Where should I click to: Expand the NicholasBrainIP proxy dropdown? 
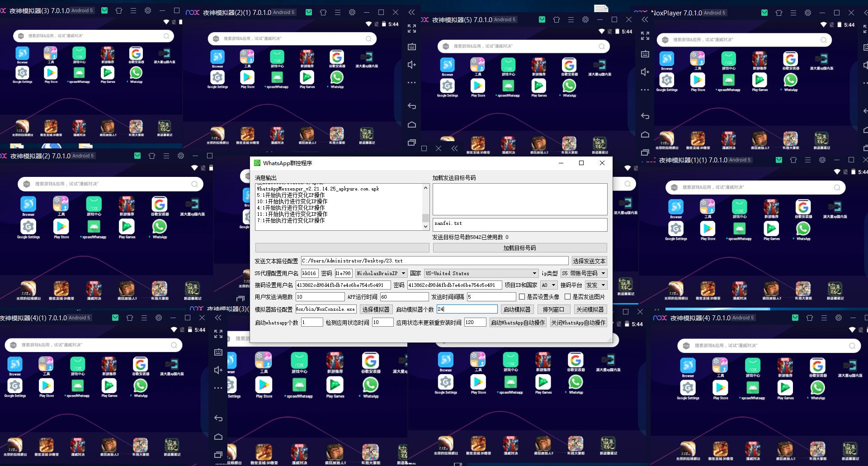point(381,273)
